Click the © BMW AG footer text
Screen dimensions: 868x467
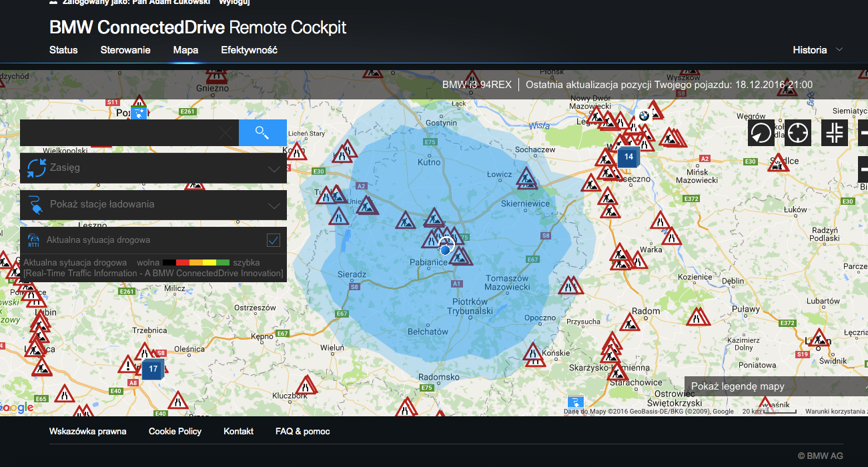[x=820, y=456]
